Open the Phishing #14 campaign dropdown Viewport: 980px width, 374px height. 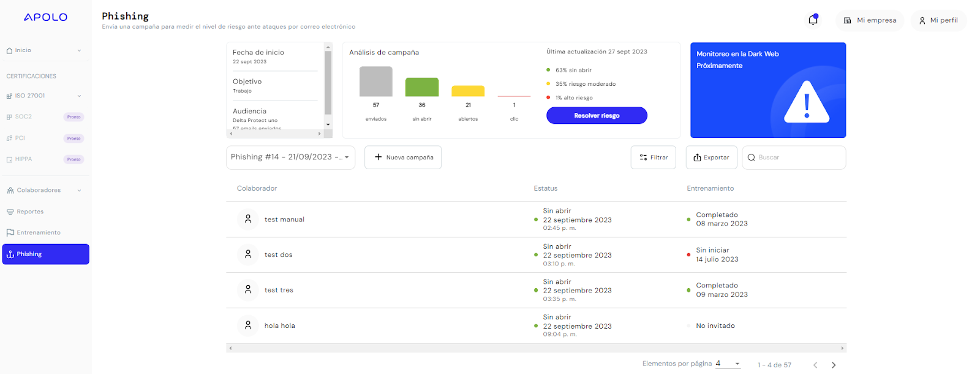(x=290, y=157)
